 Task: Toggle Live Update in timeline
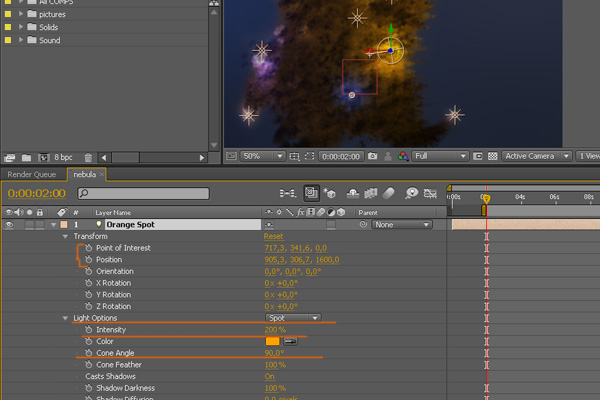311,193
